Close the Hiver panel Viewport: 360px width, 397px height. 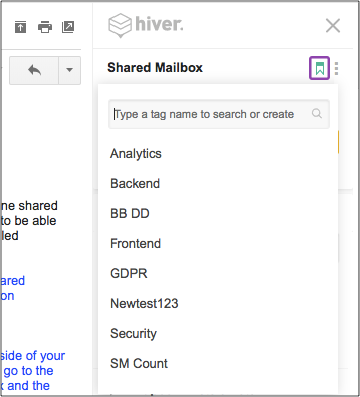(x=333, y=26)
